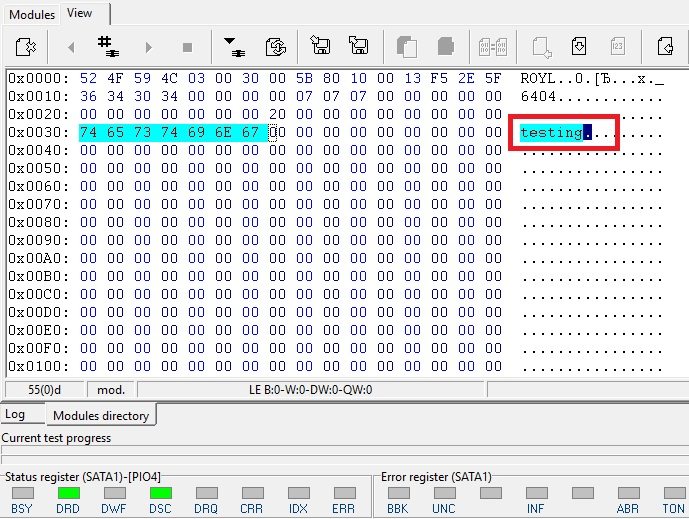Click the floppy icon with inward arrow
Image resolution: width=689 pixels, height=519 pixels.
320,45
